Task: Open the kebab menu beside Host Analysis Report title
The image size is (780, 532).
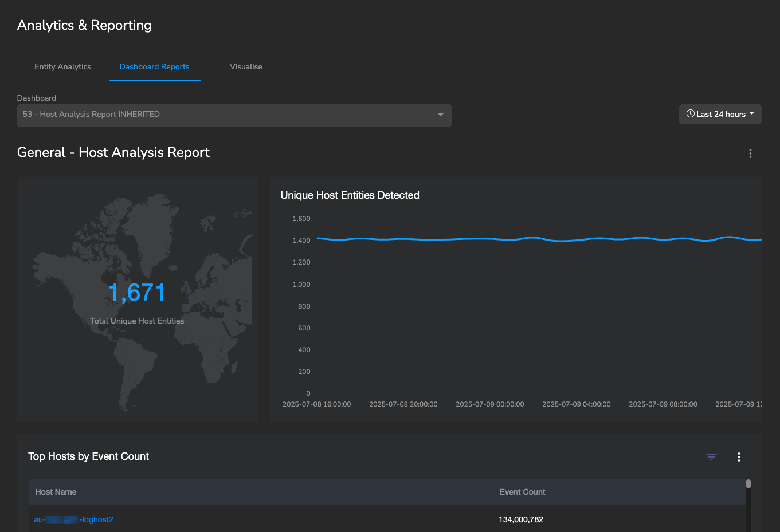Action: click(x=750, y=153)
